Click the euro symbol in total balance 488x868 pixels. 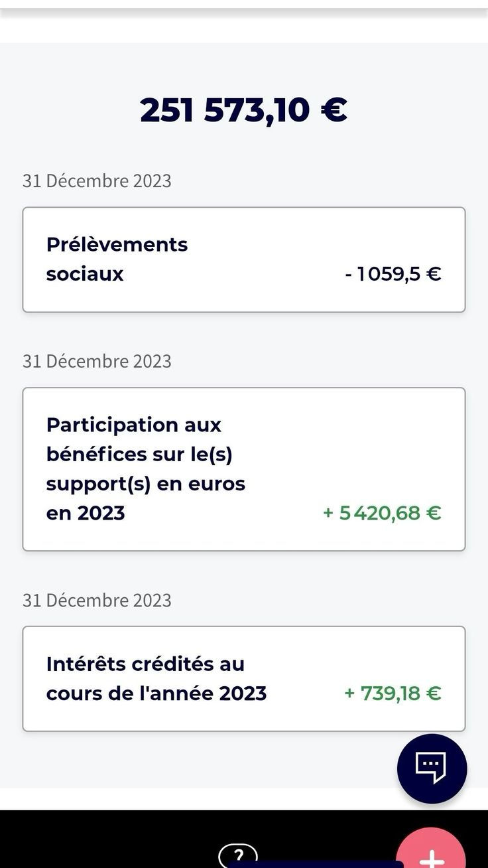334,109
